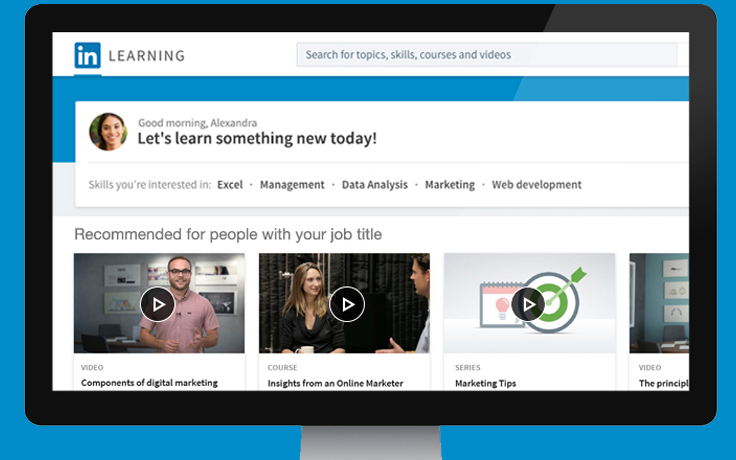
Task: Open the Components of digital marketing title
Action: click(x=149, y=383)
